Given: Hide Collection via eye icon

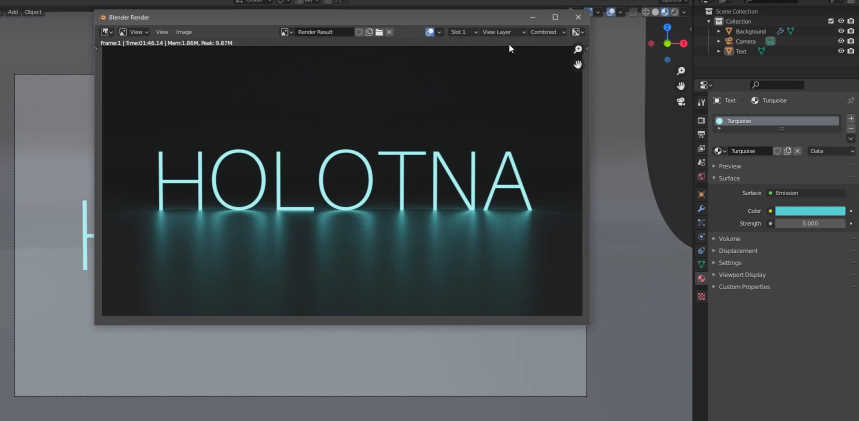Looking at the screenshot, I should click(x=841, y=21).
